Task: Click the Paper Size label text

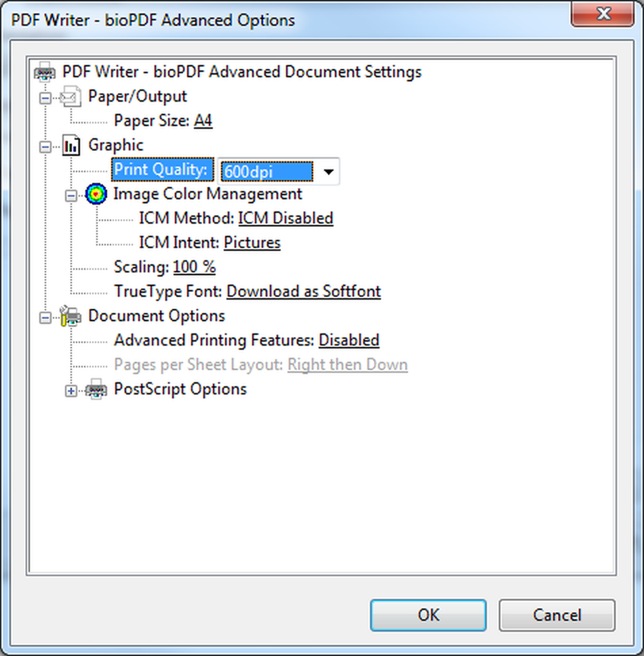Action: click(151, 121)
